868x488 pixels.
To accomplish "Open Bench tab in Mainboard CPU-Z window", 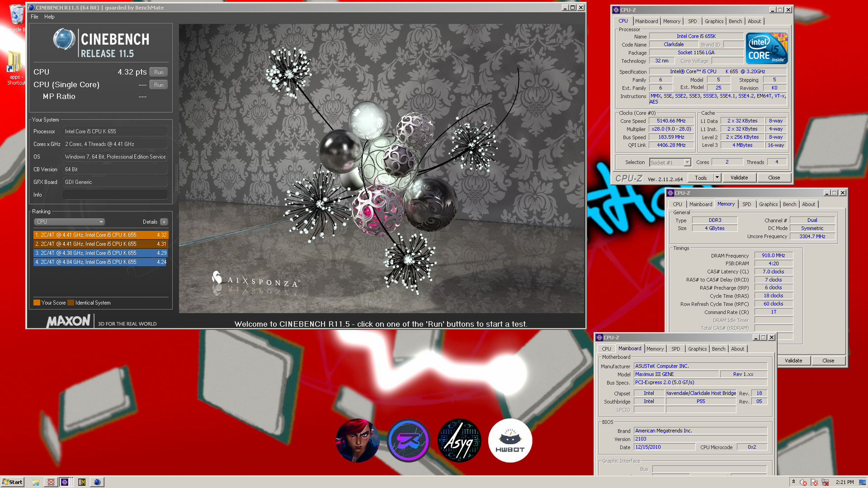I will (x=719, y=349).
